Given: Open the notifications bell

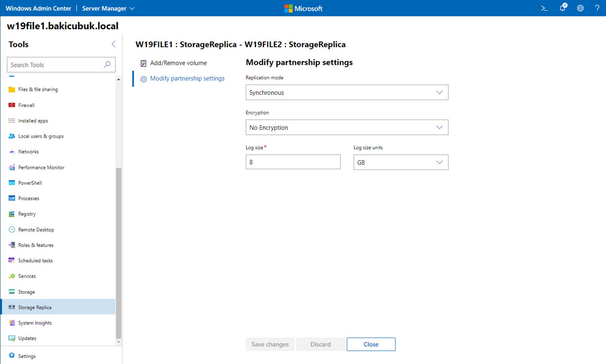Looking at the screenshot, I should [563, 8].
